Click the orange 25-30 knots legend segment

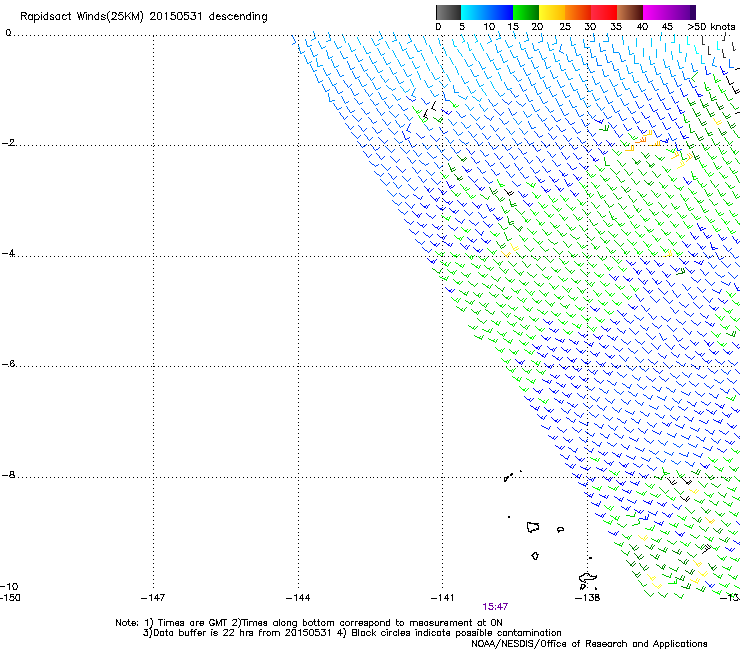[578, 12]
